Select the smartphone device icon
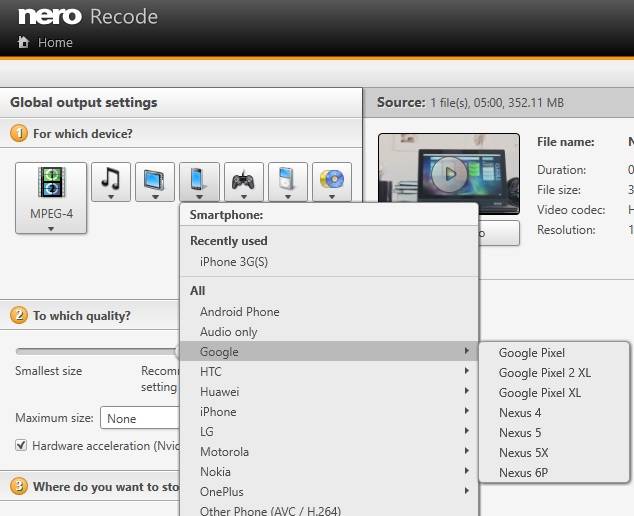 click(199, 182)
